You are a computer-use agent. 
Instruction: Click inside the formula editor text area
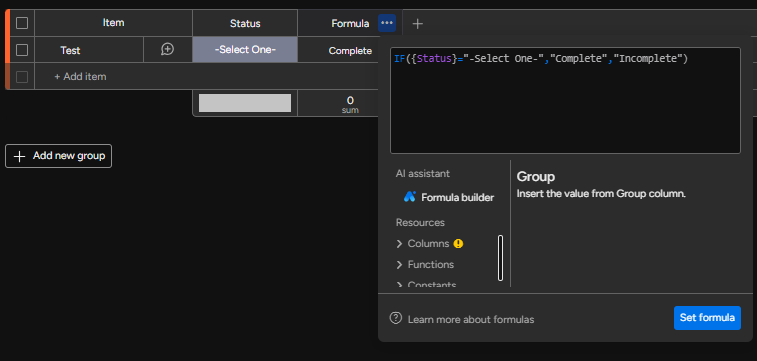[x=565, y=100]
